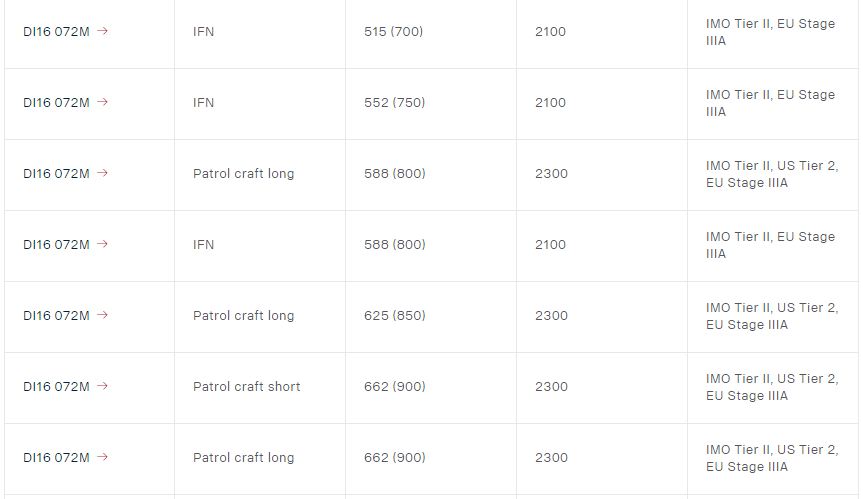Click arrow icon in the IFN 588 (800) row
863x499 pixels.
point(103,244)
